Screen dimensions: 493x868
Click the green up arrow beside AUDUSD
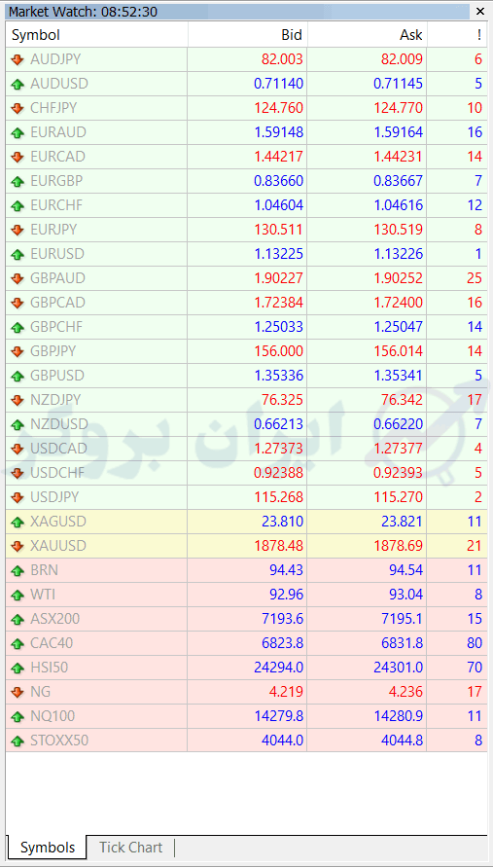[18, 84]
